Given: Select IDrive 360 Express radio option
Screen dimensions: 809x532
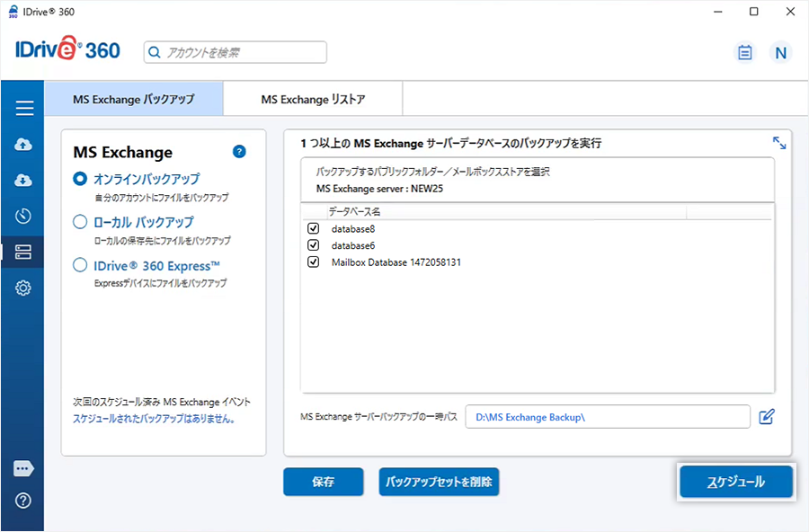Looking at the screenshot, I should point(80,265).
